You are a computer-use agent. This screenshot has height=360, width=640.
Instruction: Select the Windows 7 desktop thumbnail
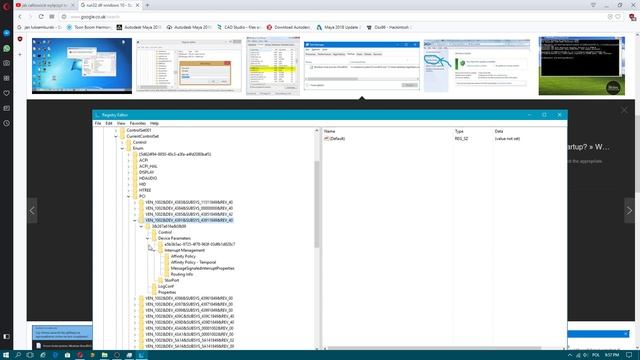pos(82,66)
